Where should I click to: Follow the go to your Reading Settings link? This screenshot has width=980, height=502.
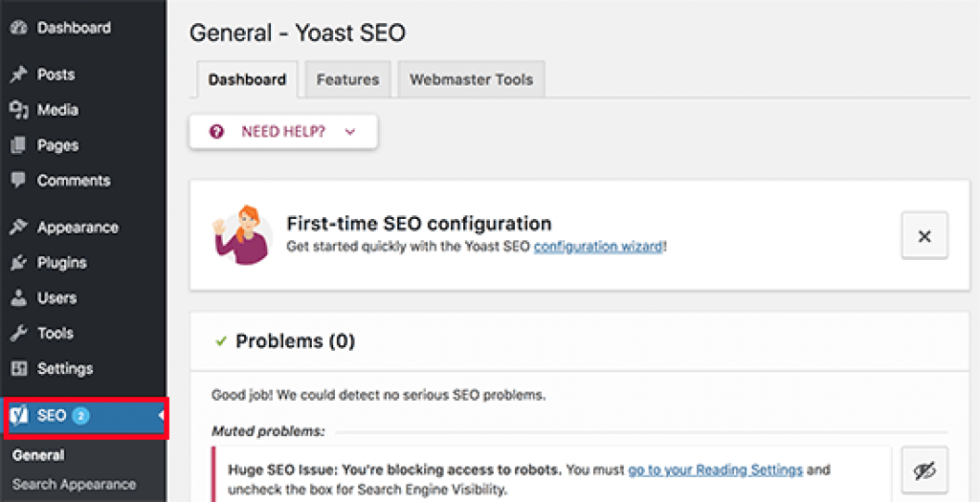(715, 469)
